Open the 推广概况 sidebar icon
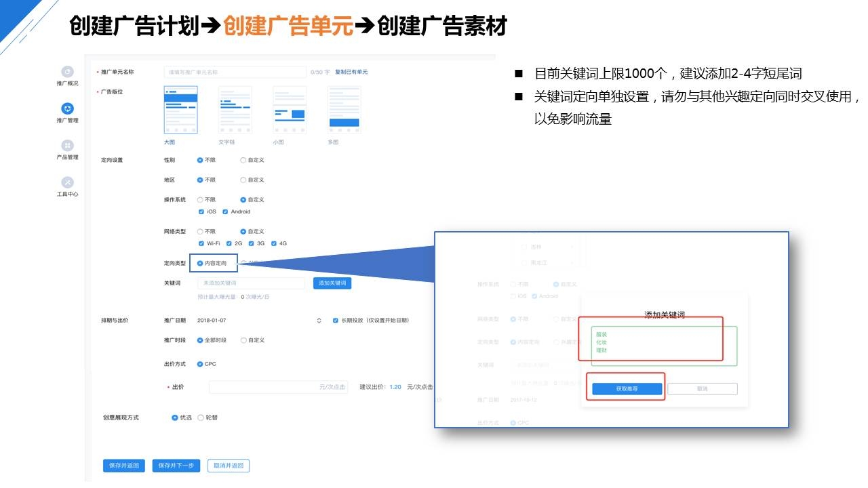 pos(67,72)
